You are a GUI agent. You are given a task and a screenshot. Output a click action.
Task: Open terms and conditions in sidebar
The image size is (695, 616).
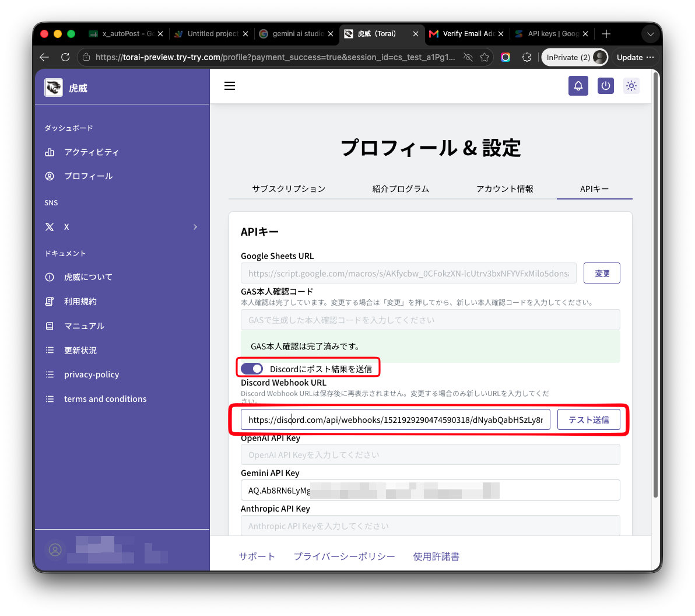(105, 399)
